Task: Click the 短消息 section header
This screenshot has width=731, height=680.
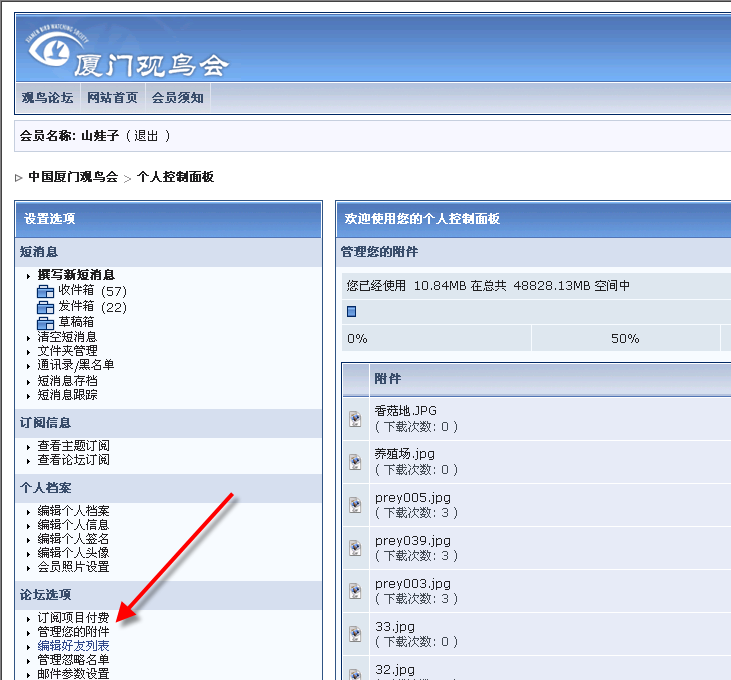Action: (39, 252)
